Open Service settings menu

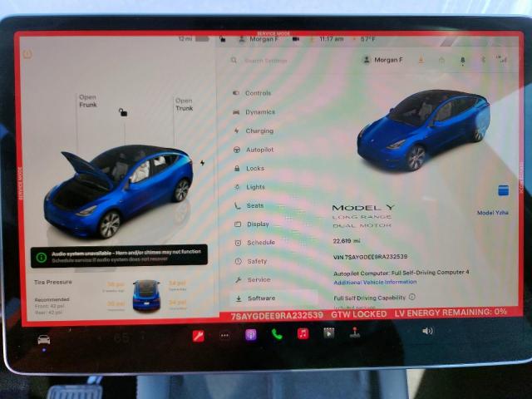pyautogui.click(x=253, y=280)
